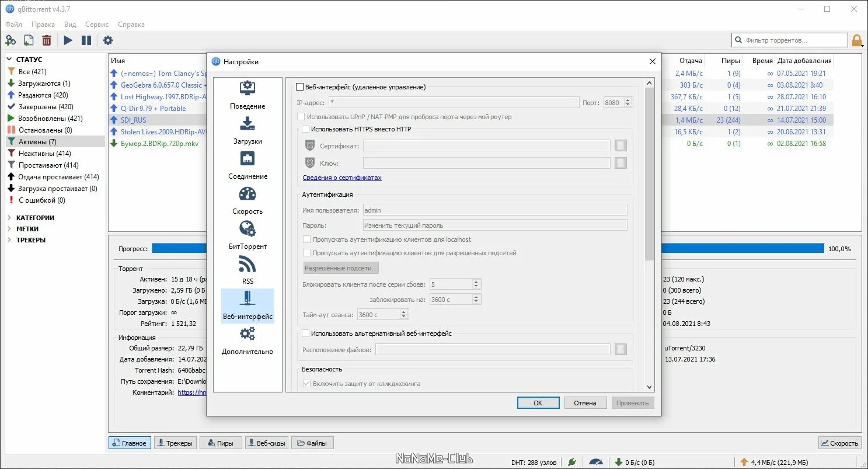Click the settings dialog vertical scrollbar
Image resolution: width=868 pixels, height=469 pixels.
pyautogui.click(x=650, y=174)
